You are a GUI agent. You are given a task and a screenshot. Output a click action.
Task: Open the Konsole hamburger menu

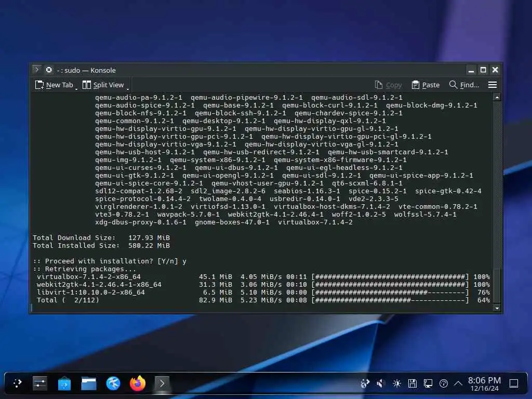pos(493,85)
